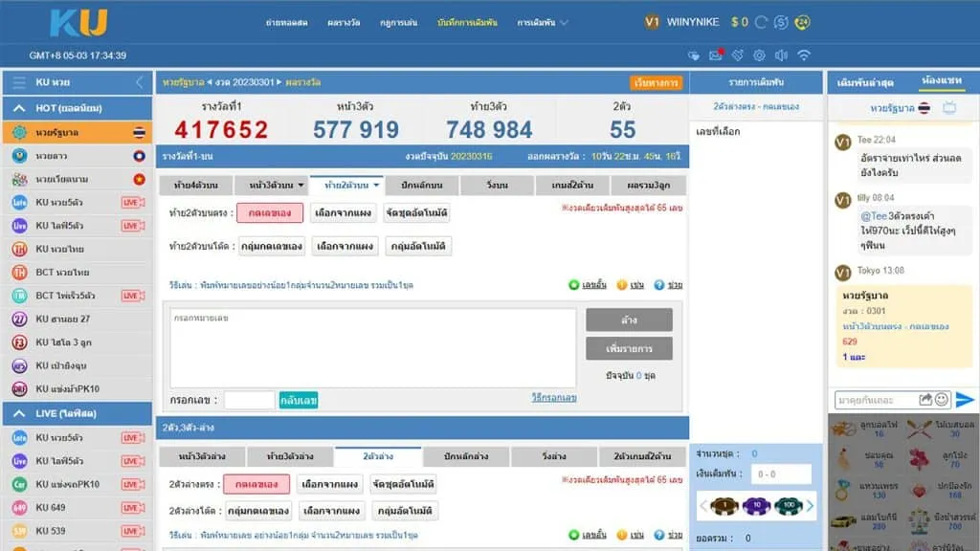
Task: Click the Wi-Fi signal icon in the header
Action: 804,55
